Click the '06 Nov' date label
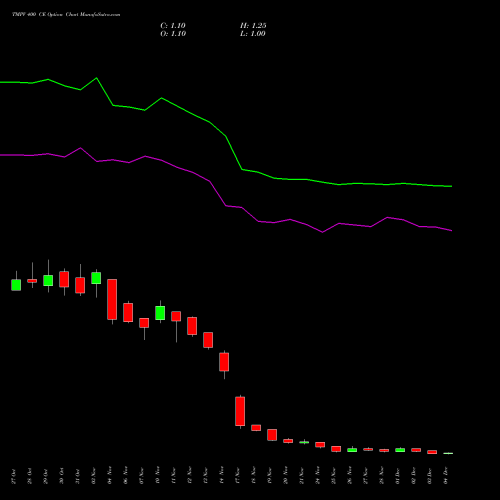 click(126, 476)
